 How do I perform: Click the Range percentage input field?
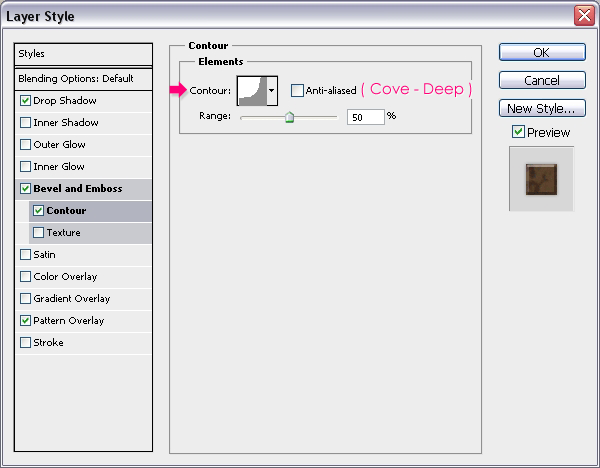point(365,117)
